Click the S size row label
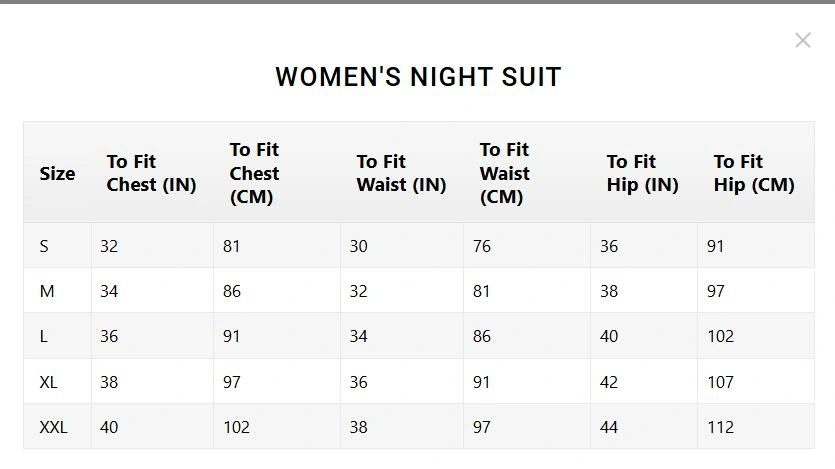 coord(44,246)
